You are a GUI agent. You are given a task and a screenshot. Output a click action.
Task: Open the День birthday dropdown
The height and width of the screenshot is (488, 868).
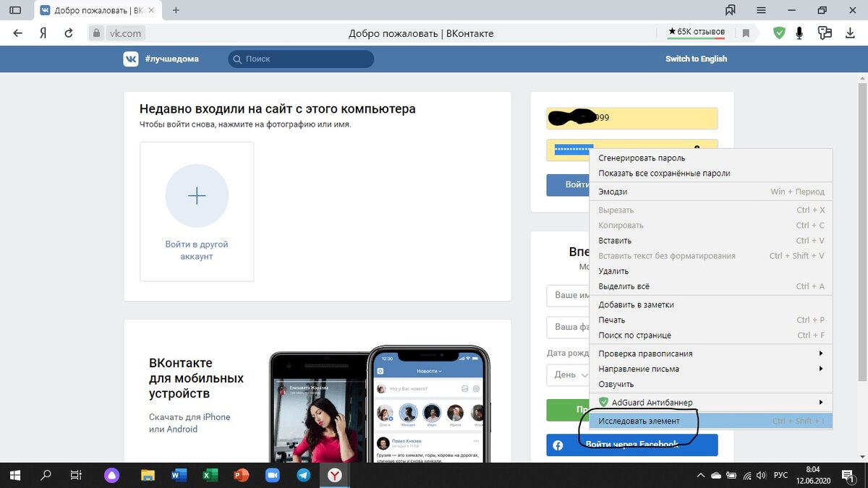pos(569,374)
